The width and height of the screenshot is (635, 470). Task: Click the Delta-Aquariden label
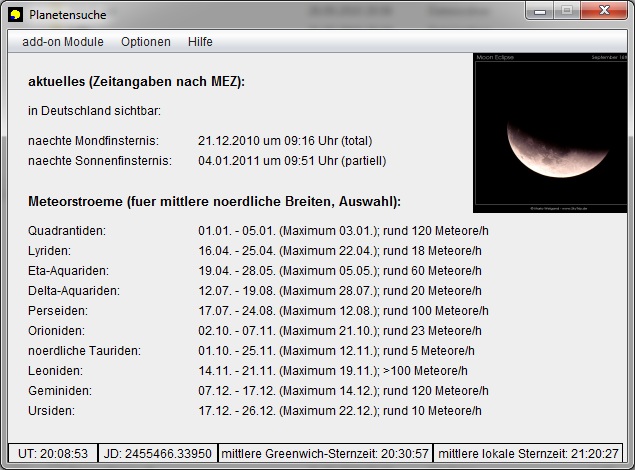[74, 291]
